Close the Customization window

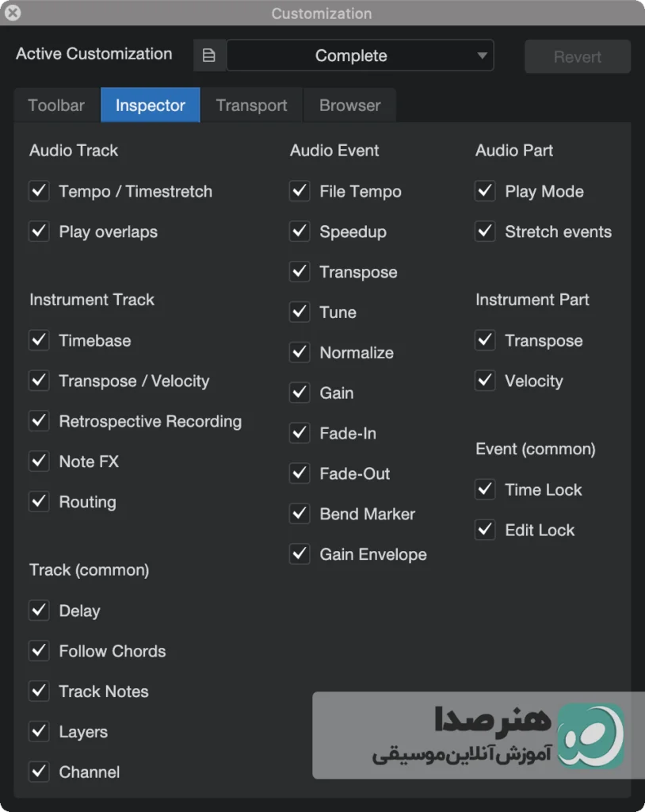tap(13, 13)
